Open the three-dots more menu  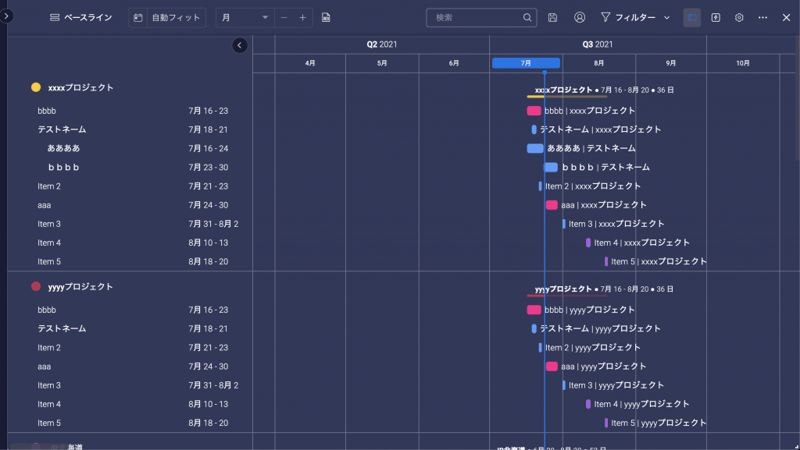763,18
